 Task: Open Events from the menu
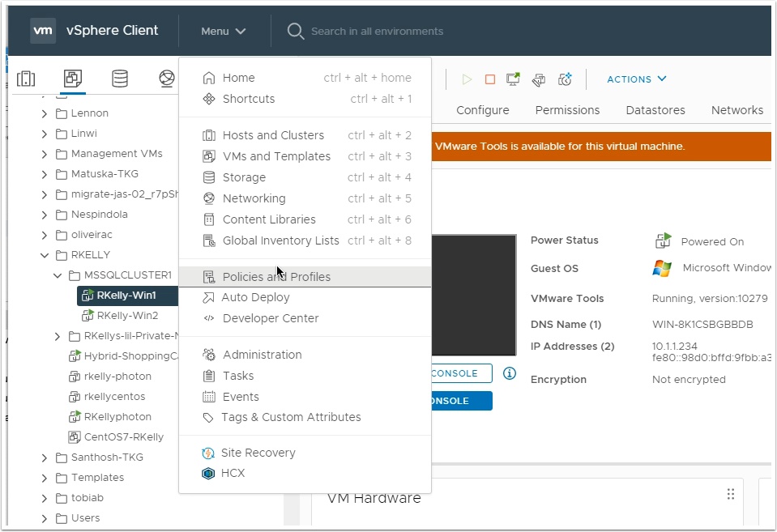tap(305, 396)
